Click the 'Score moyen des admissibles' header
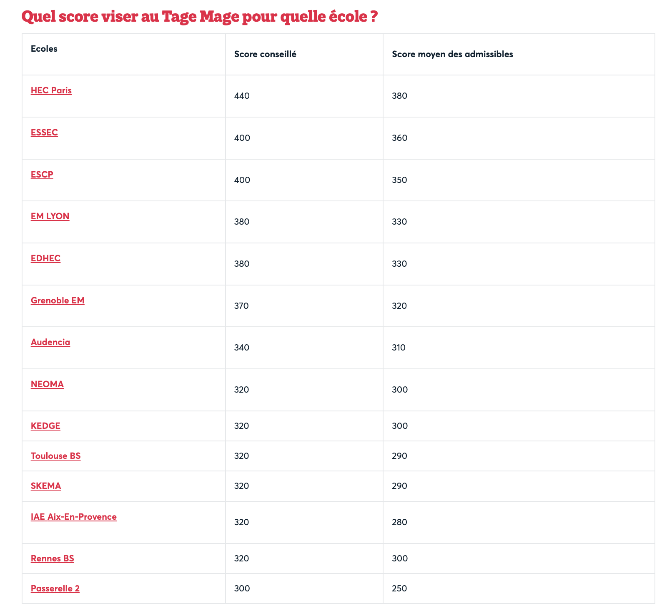 click(452, 54)
